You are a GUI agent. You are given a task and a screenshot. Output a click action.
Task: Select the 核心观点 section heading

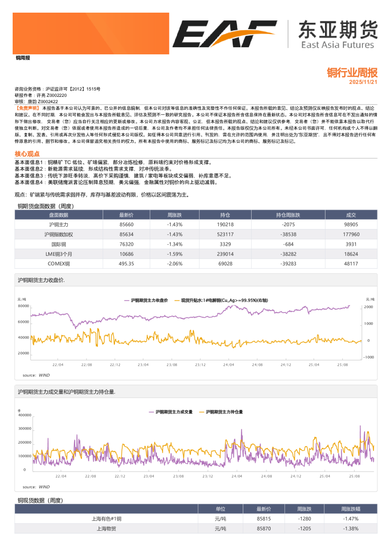[27, 154]
